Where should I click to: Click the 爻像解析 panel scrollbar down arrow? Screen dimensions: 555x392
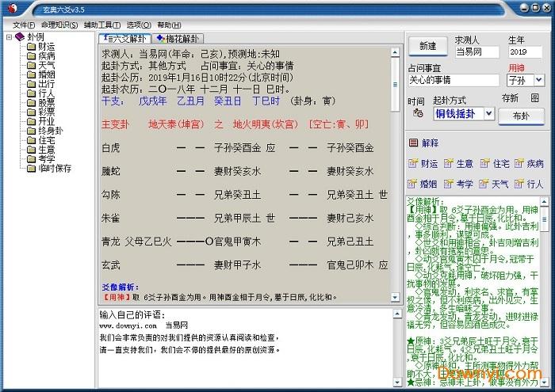pos(545,382)
